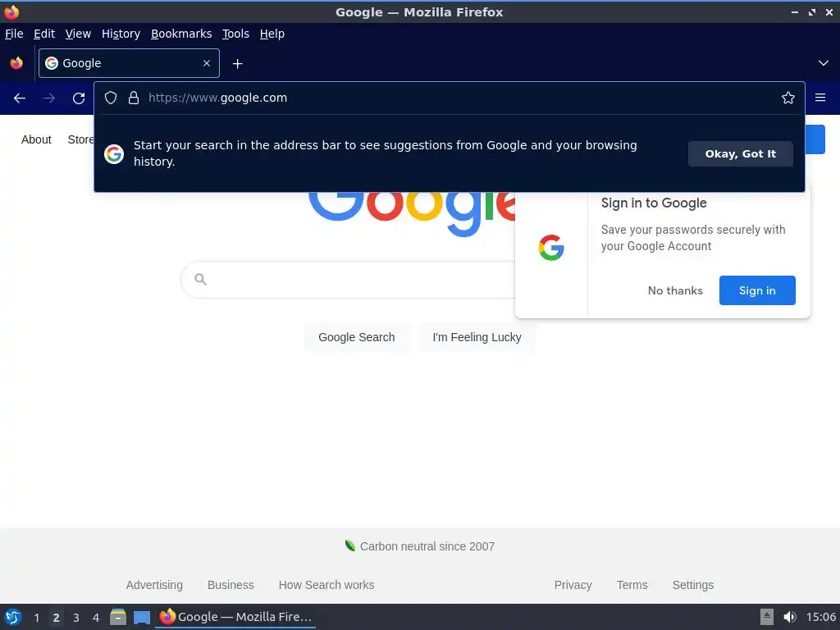This screenshot has width=840, height=630.
Task: Select the Google tab
Action: (x=129, y=63)
